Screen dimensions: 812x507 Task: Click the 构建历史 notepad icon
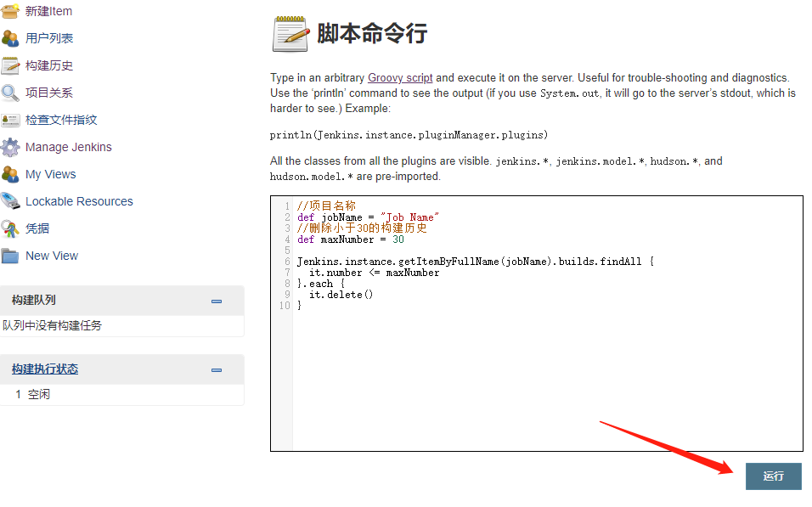tap(10, 65)
